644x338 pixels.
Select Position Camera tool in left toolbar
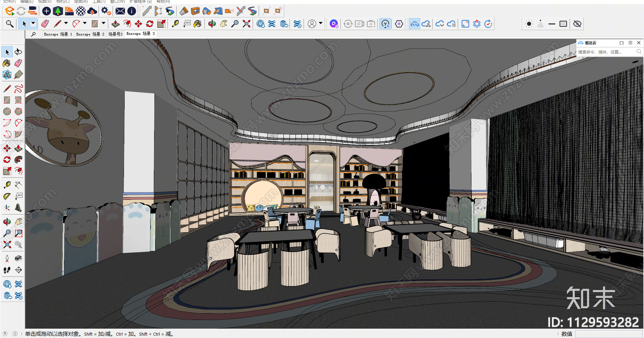click(x=7, y=258)
